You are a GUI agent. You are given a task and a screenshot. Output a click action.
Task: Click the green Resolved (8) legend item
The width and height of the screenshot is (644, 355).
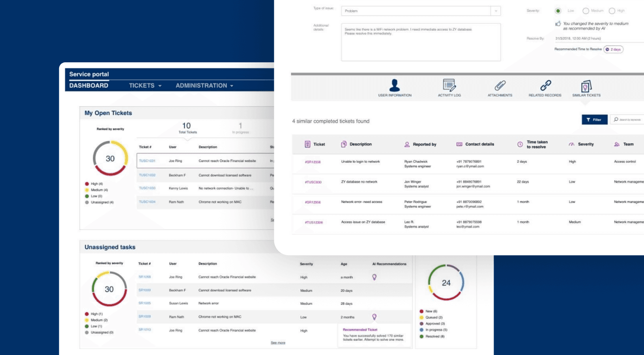tap(432, 336)
